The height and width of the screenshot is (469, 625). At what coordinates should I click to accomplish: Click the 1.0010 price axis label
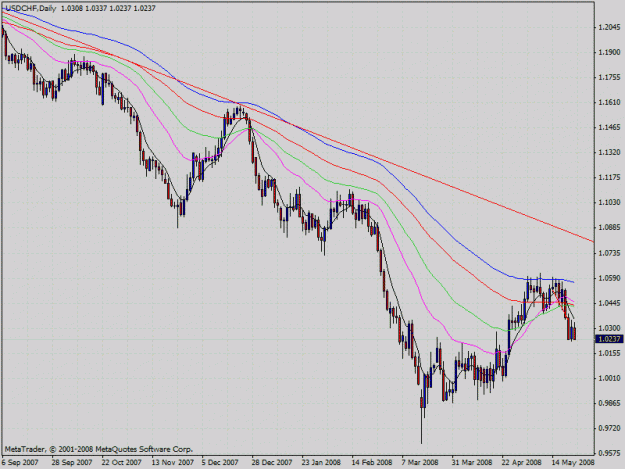[x=609, y=378]
